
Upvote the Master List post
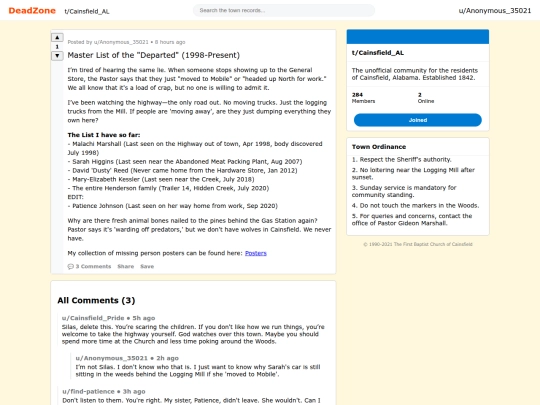click(57, 37)
